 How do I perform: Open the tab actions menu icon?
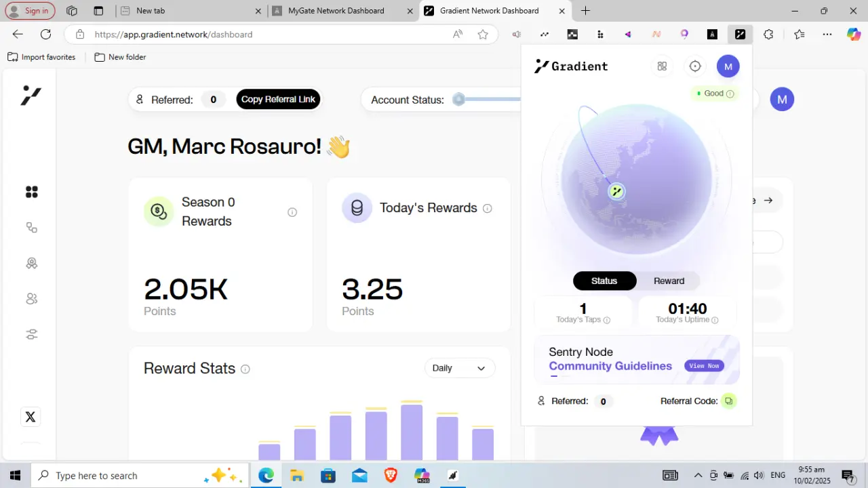point(98,11)
